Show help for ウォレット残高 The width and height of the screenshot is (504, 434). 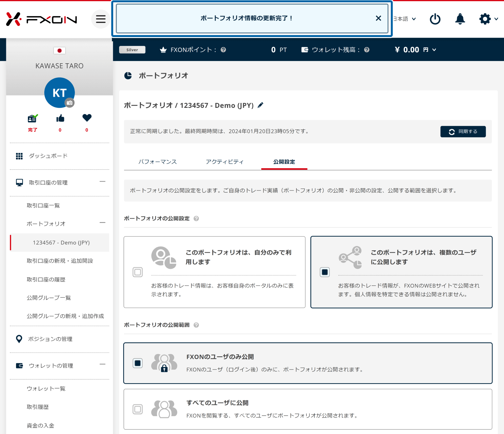coord(367,50)
